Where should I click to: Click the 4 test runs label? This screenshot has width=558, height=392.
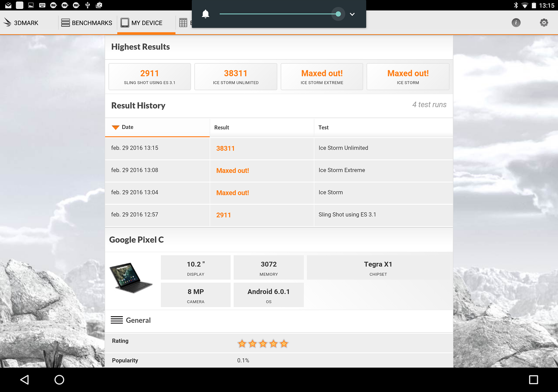(429, 105)
